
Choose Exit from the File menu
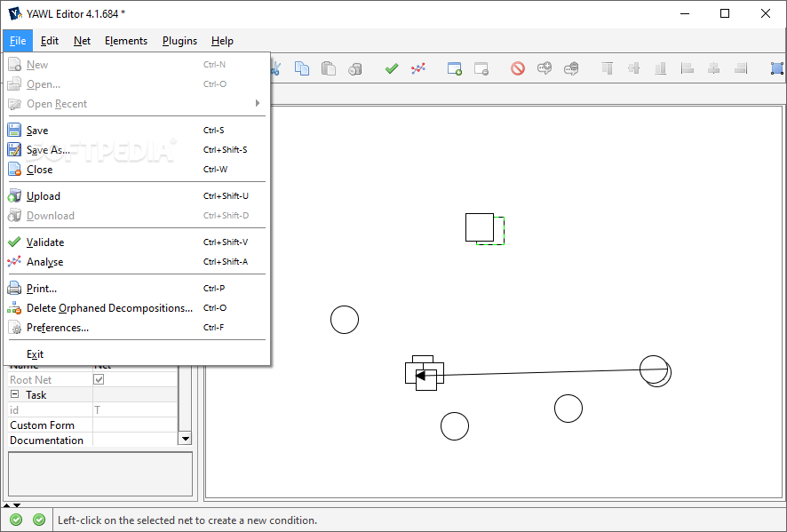(x=137, y=354)
